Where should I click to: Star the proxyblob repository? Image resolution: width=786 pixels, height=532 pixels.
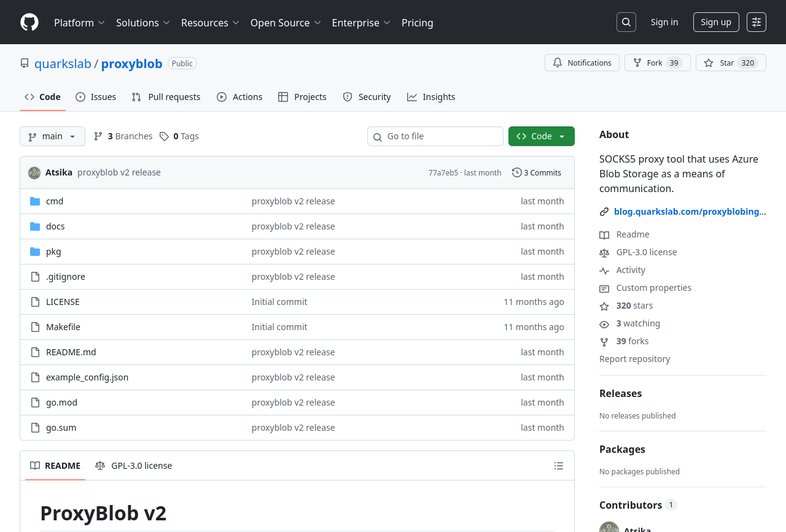[x=730, y=63]
